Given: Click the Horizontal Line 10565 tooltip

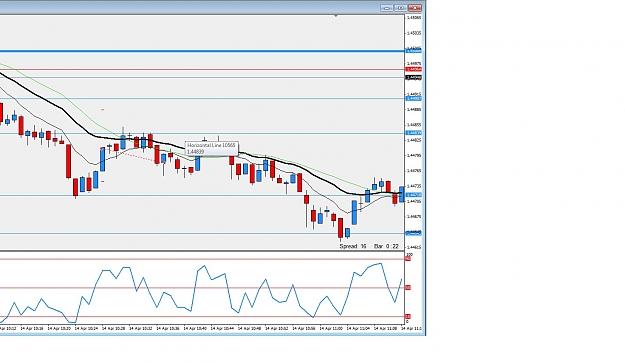Looking at the screenshot, I should pos(212,148).
